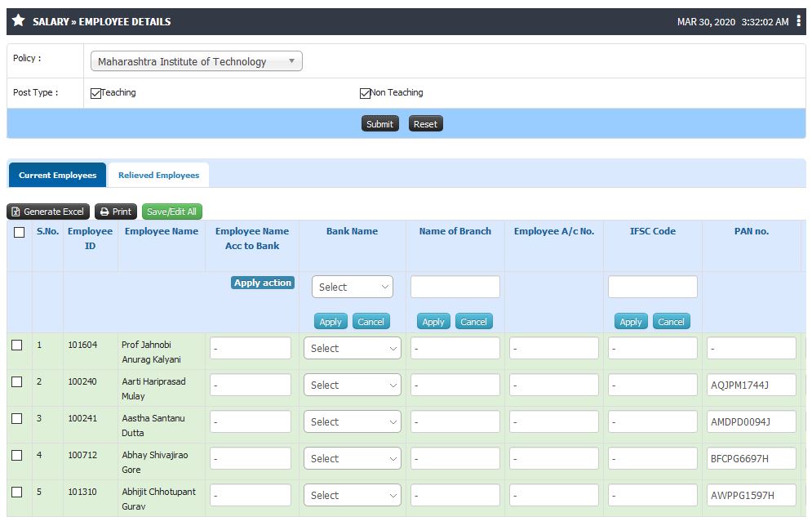The image size is (812, 517).
Task: Click the PAN no. column header
Action: coord(752,231)
